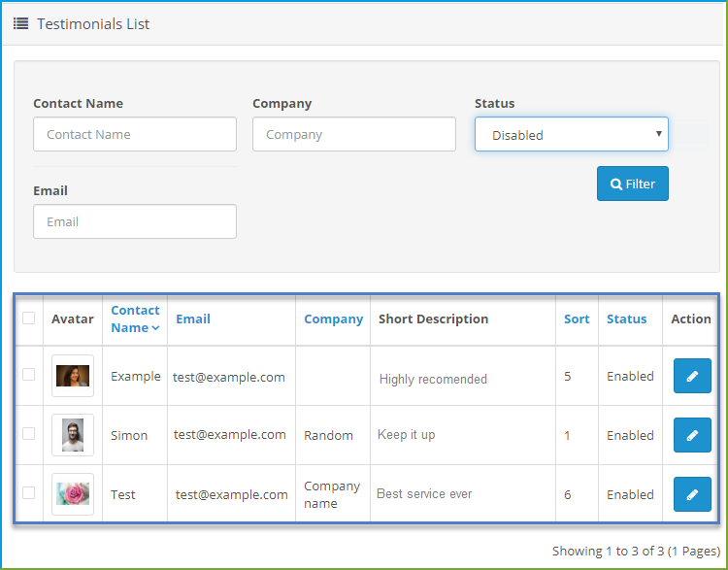Select the 'Keep it up' description text
The image size is (728, 570).
coord(407,435)
